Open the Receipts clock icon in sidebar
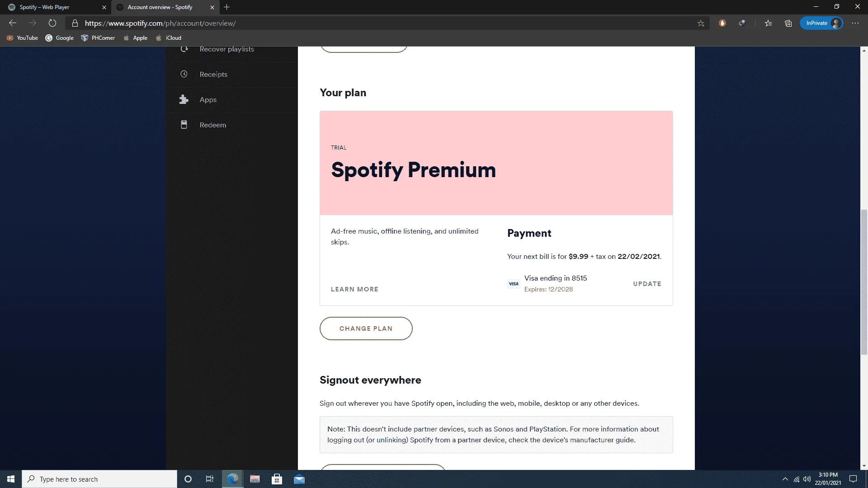Viewport: 868px width, 488px height. (x=184, y=74)
